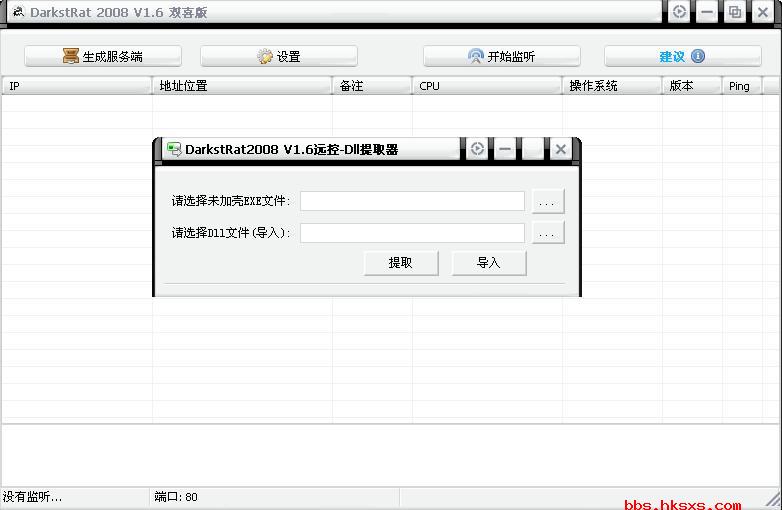Focus the 请选择Dll文件(导入) input field
The width and height of the screenshot is (782, 510).
pos(412,233)
